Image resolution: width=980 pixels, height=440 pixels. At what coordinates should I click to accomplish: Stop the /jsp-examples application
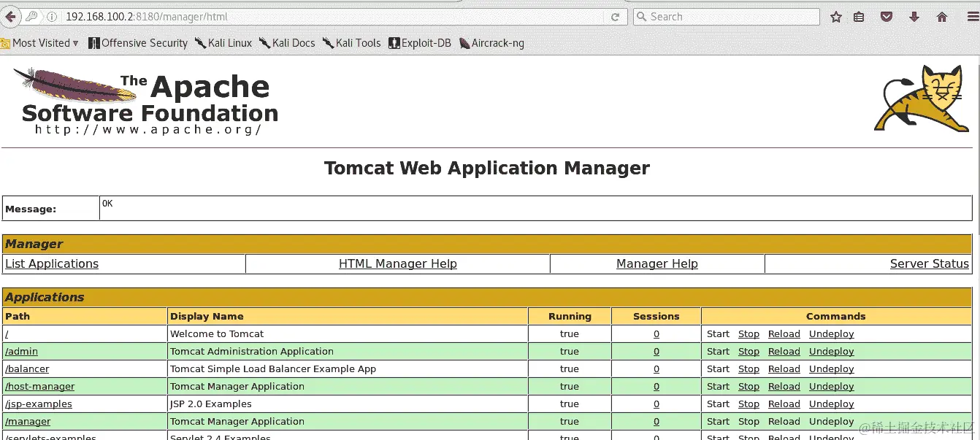click(x=749, y=404)
